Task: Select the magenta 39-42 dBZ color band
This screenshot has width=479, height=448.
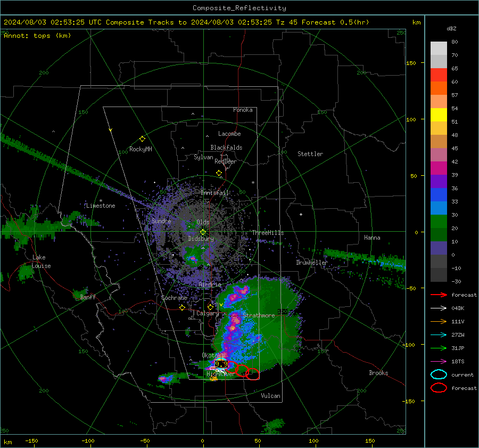Action: click(x=439, y=168)
